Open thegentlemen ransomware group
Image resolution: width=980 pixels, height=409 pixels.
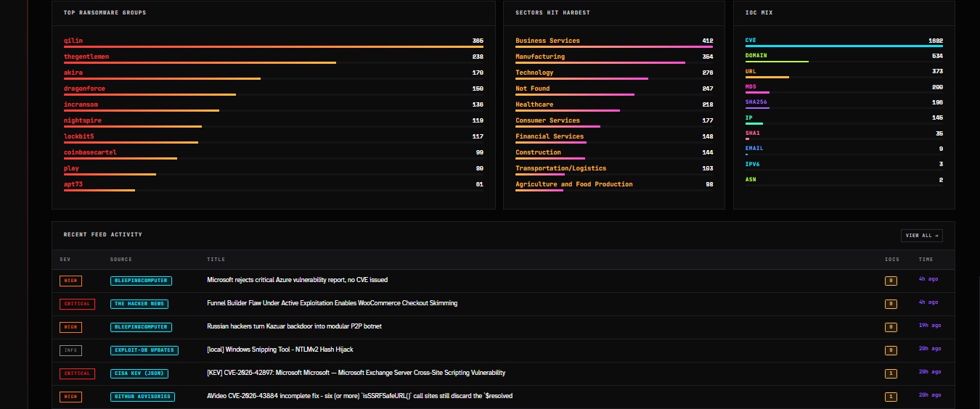click(x=274, y=59)
